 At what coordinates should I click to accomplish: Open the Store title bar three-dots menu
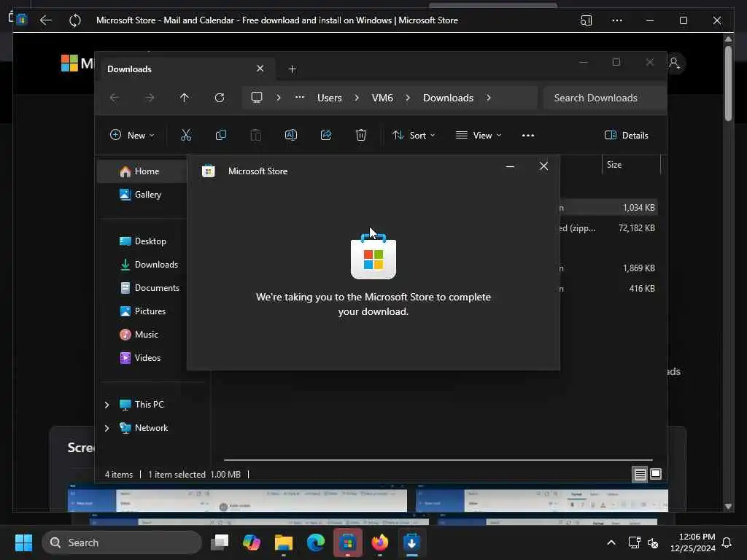pos(617,20)
